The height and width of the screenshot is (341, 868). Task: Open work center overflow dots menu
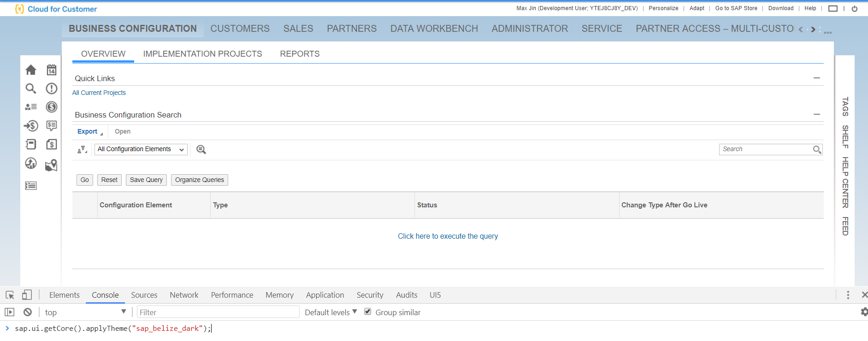[x=828, y=32]
